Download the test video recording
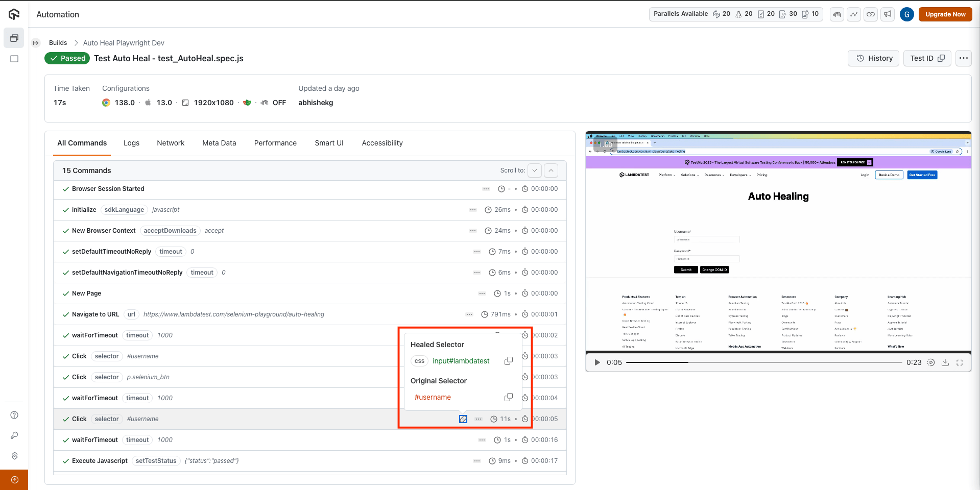This screenshot has width=980, height=490. (x=945, y=362)
